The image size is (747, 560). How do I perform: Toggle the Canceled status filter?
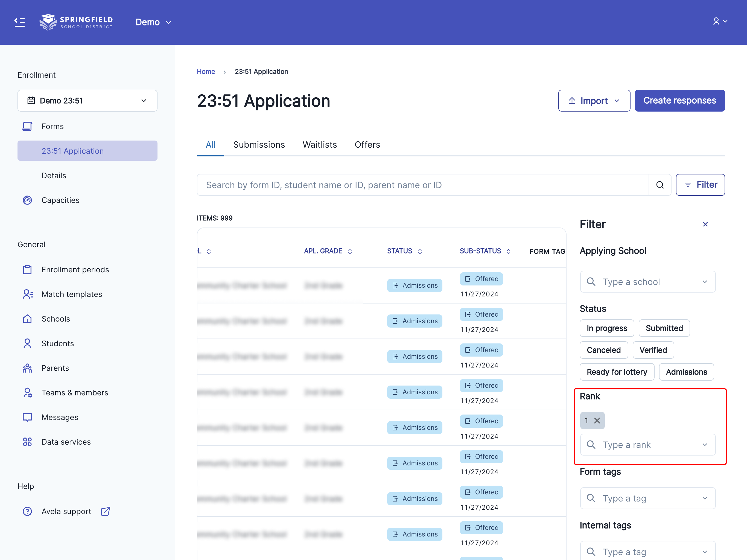(603, 350)
